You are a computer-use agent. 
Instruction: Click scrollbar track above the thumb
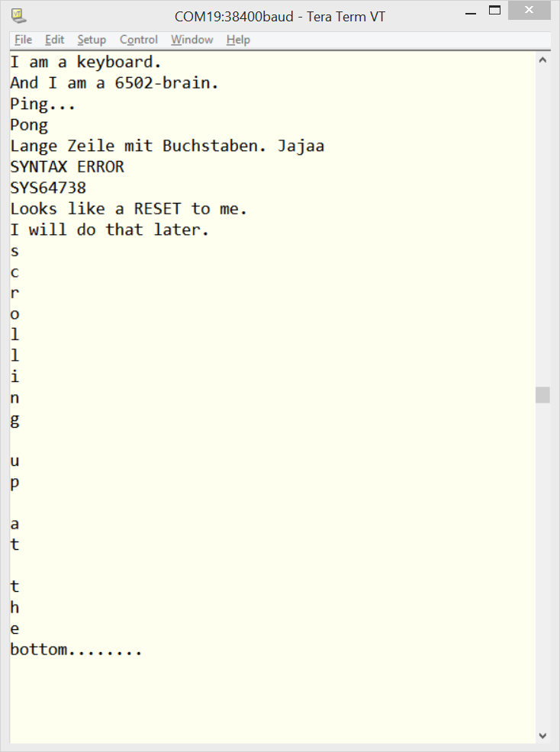pyautogui.click(x=542, y=227)
